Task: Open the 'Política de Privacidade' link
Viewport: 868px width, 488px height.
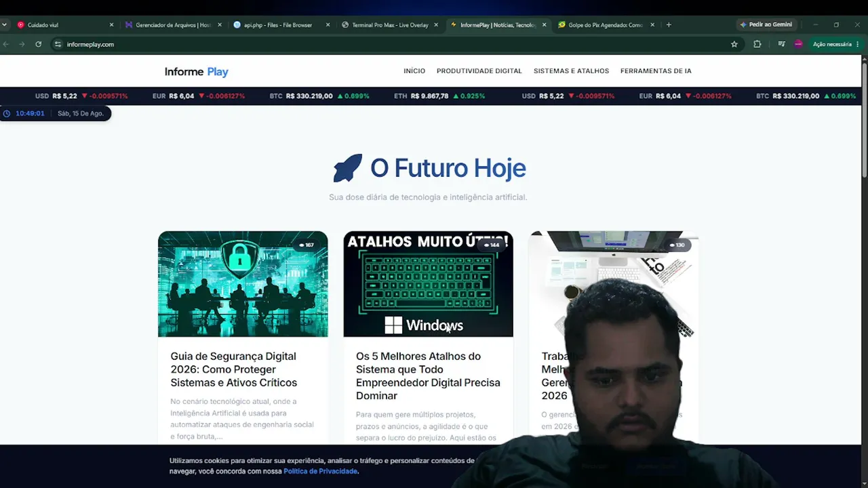Action: click(320, 471)
